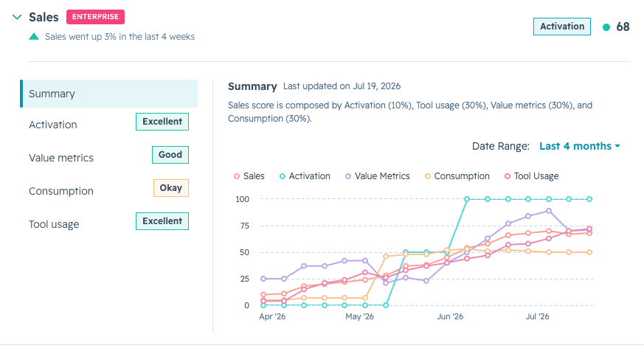Viewport: 644px width, 351px height.
Task: Click the Apr '26 axis label
Action: pos(272,316)
